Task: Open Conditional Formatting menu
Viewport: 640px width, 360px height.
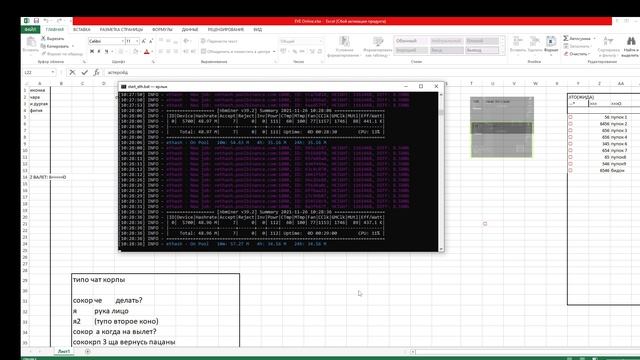Action: click(344, 47)
